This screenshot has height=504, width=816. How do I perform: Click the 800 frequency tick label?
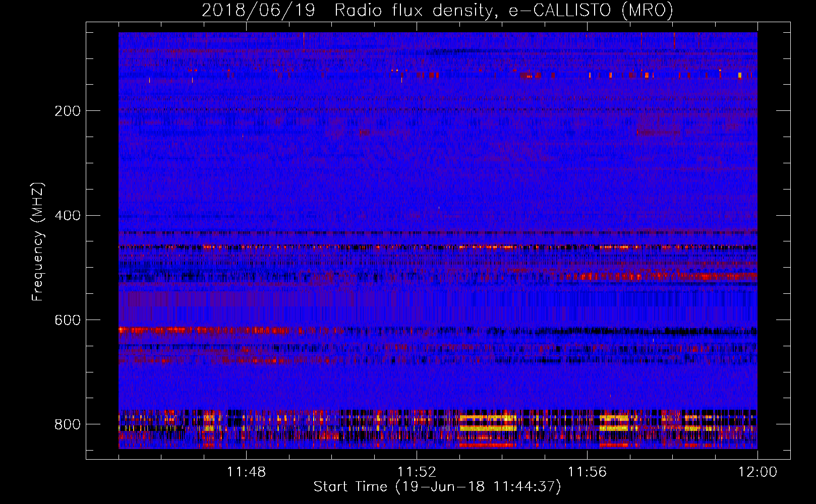pyautogui.click(x=68, y=424)
